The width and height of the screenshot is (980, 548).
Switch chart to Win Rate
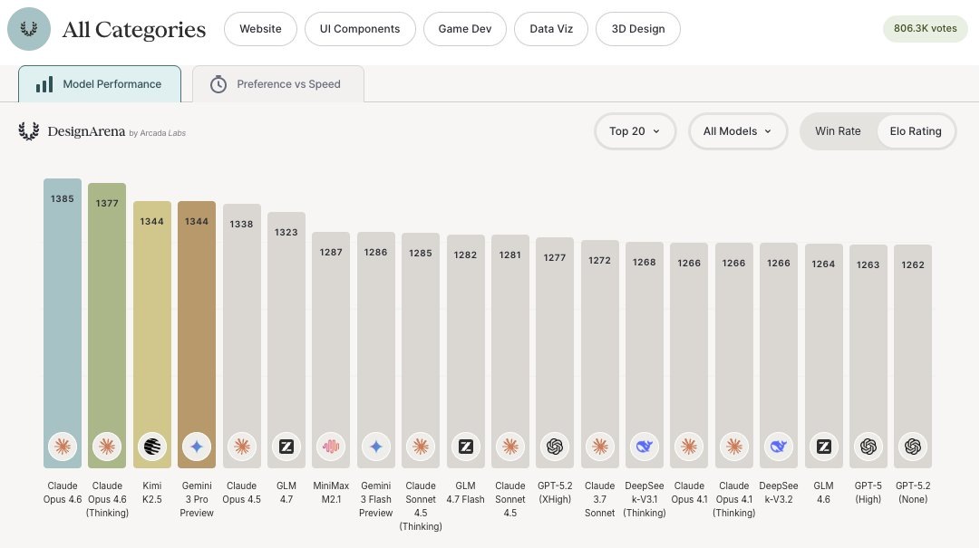click(838, 131)
